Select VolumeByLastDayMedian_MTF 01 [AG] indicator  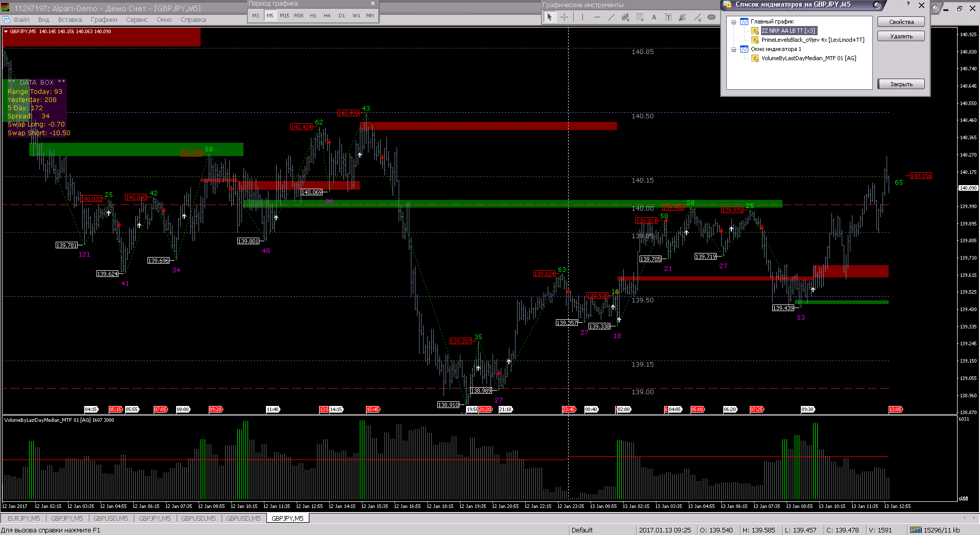808,58
